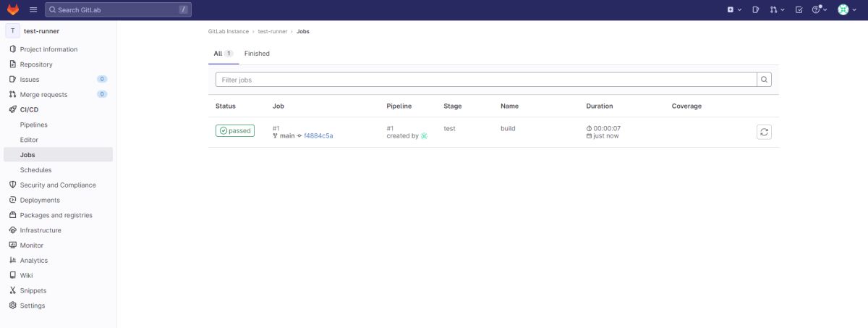Open the GitLab logo home link
This screenshot has height=328, width=868.
[13, 9]
